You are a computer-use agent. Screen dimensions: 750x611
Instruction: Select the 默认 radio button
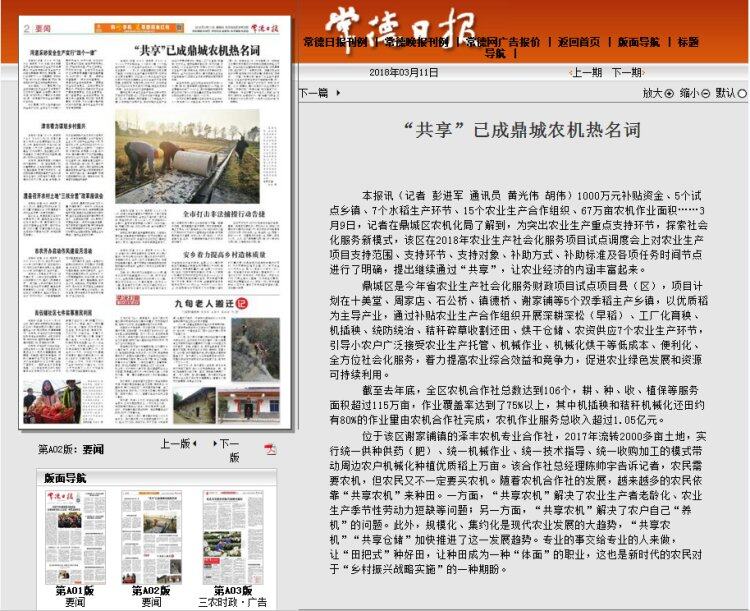click(x=742, y=93)
